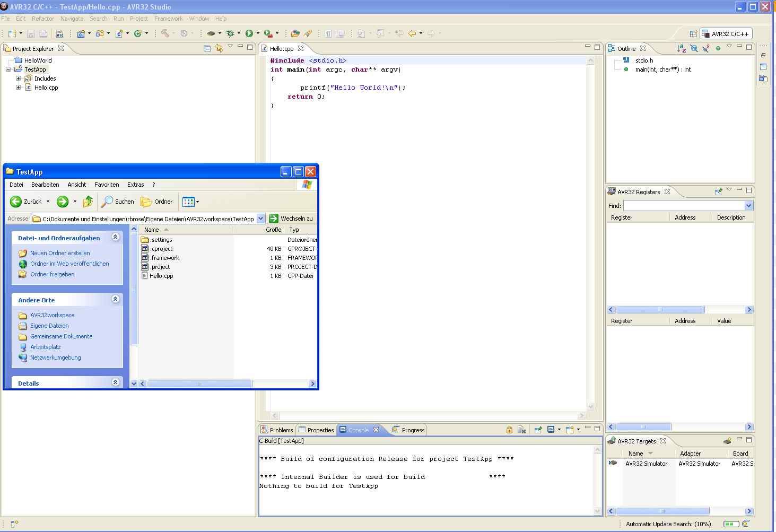Toggle Hide Non-Public Members green dot
Screen dimensions: 776x532
click(x=718, y=48)
